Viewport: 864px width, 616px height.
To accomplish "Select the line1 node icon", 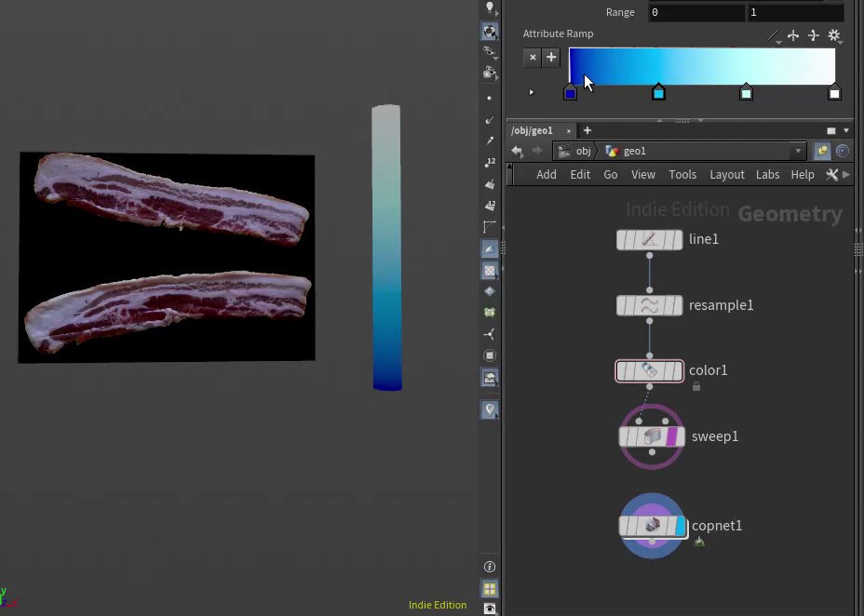I will [x=649, y=239].
